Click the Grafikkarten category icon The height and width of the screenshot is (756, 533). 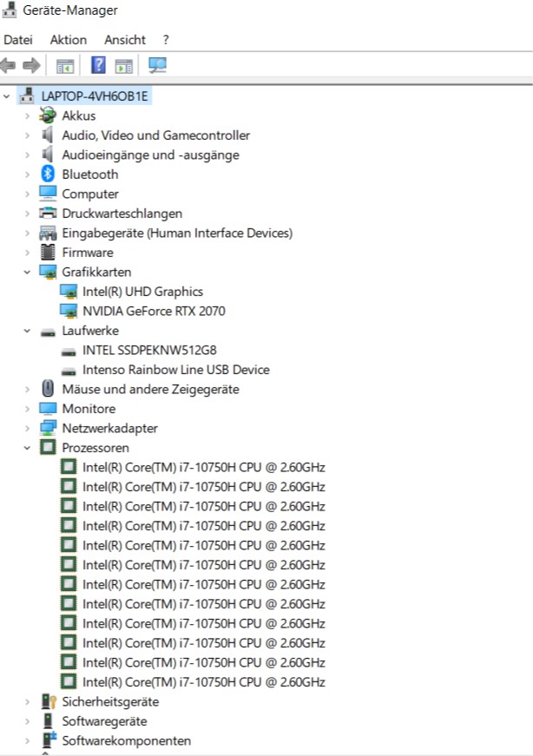click(47, 272)
